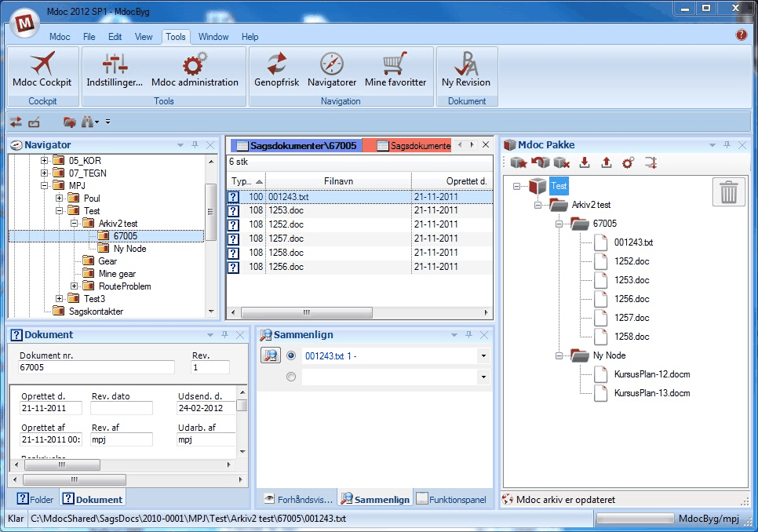Screen dimensions: 758x532
Task: Open the Edit menu
Action: point(115,37)
